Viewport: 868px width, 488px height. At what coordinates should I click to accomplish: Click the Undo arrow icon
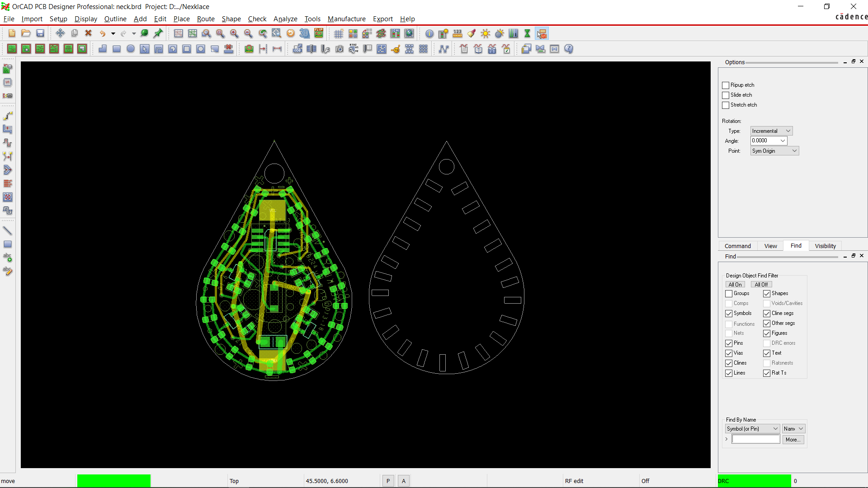click(x=103, y=33)
